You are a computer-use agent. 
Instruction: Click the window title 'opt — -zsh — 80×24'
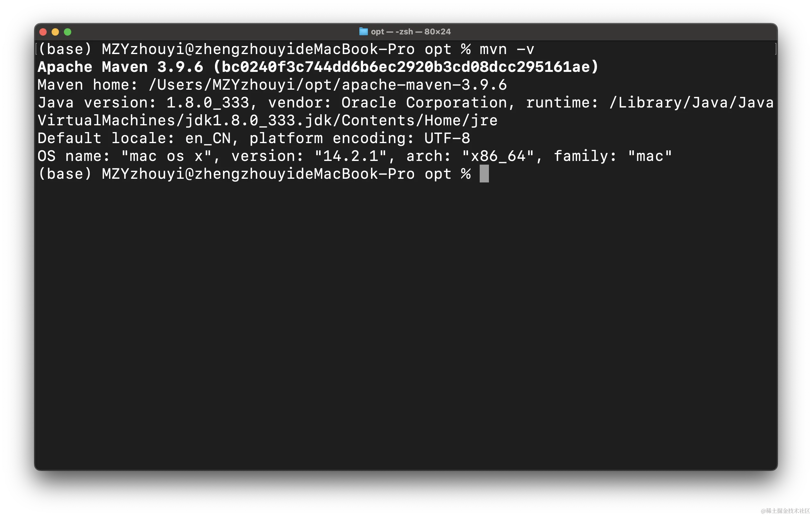[410, 32]
